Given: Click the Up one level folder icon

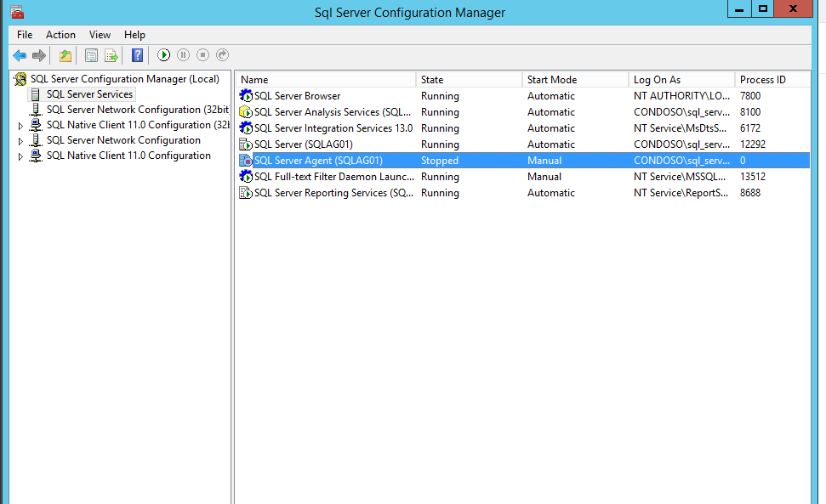Looking at the screenshot, I should (x=66, y=55).
